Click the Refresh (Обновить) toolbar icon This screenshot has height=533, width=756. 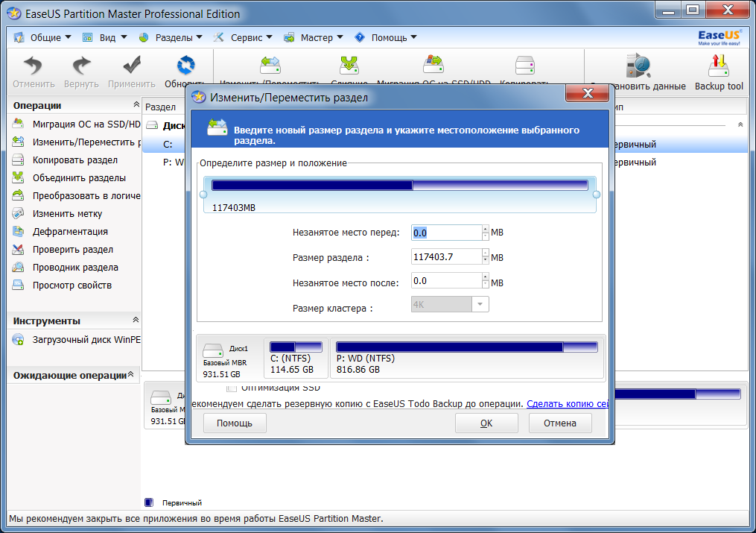tap(185, 65)
